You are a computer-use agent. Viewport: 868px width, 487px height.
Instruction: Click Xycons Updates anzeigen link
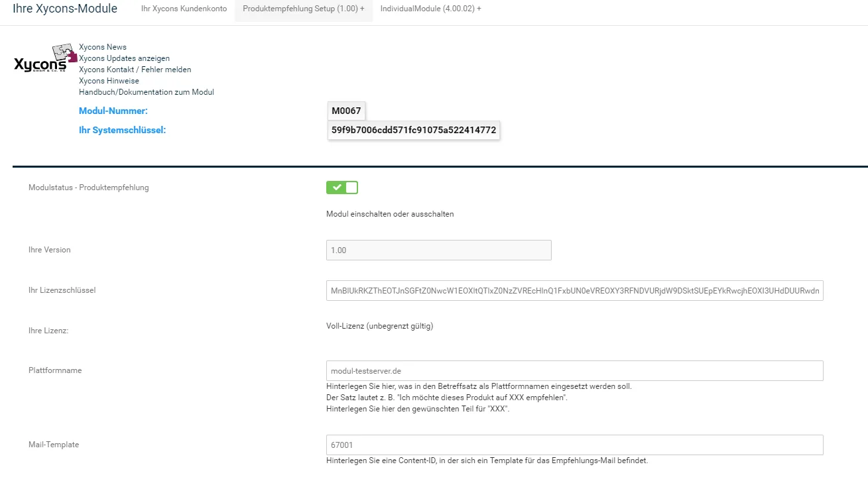point(124,58)
